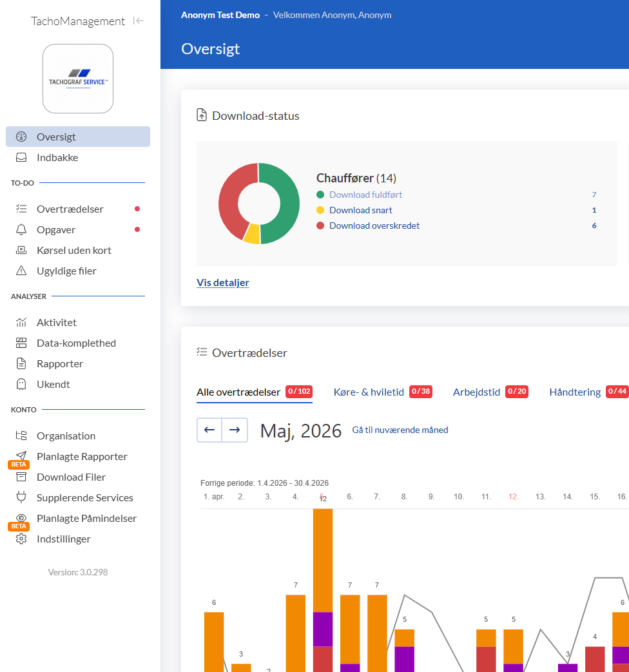The image size is (629, 672).
Task: Open the Aktivitet chart icon
Action: [21, 322]
